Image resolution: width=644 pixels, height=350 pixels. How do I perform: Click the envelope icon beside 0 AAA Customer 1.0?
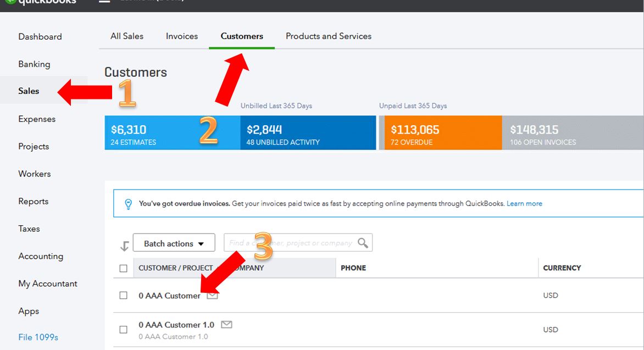point(226,325)
